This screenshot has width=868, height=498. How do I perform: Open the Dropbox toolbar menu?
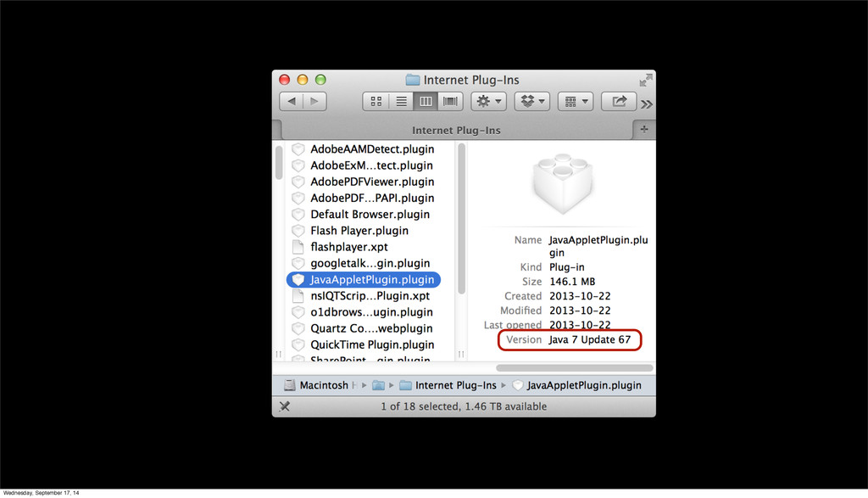[x=532, y=101]
